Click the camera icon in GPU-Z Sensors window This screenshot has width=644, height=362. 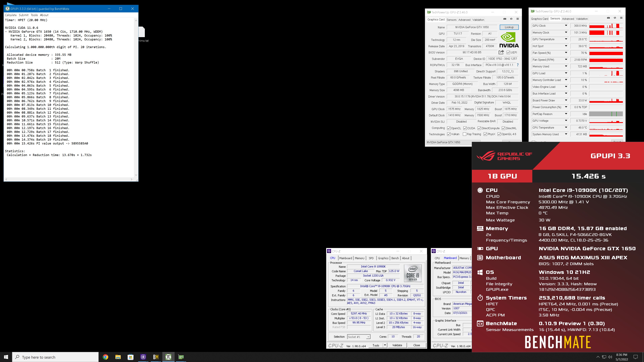[x=608, y=18]
